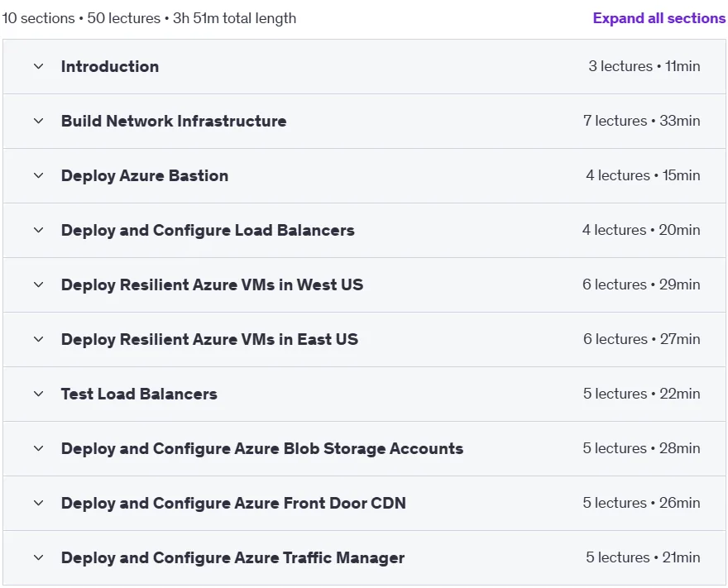The image size is (728, 588).
Task: Click the Expand all sections link
Action: click(659, 18)
